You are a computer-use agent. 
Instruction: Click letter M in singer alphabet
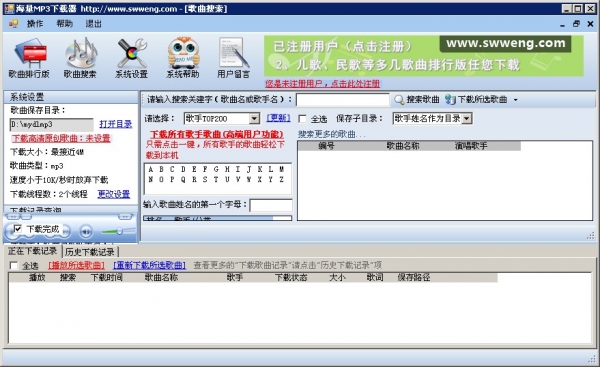click(x=281, y=169)
